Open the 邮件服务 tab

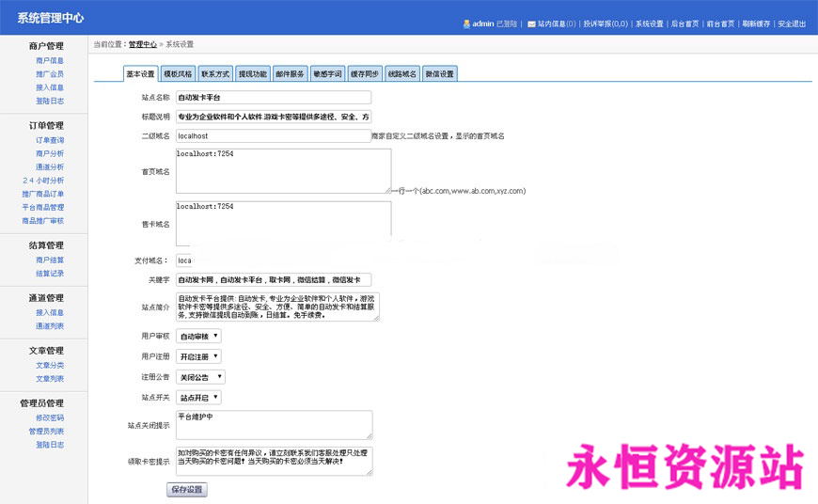click(x=290, y=73)
